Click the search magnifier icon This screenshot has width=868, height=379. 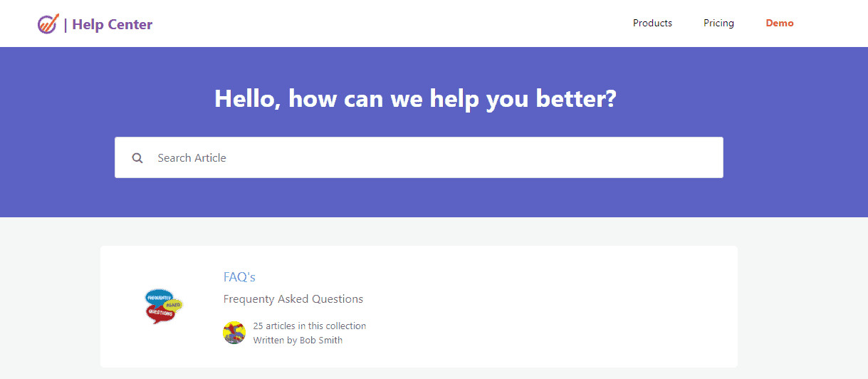[x=137, y=158]
